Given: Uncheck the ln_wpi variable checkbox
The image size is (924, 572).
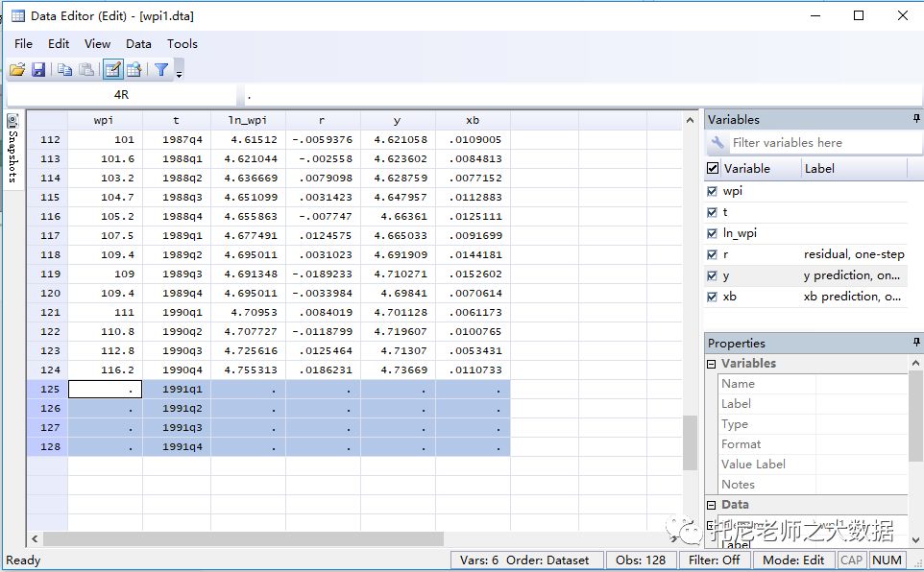Looking at the screenshot, I should click(x=712, y=233).
